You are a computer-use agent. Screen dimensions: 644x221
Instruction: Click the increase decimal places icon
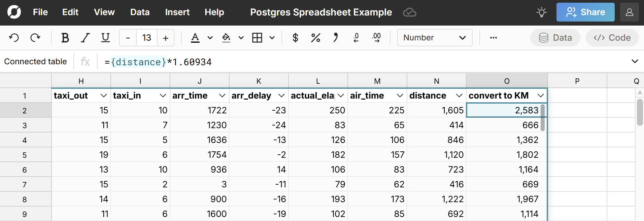tap(377, 38)
